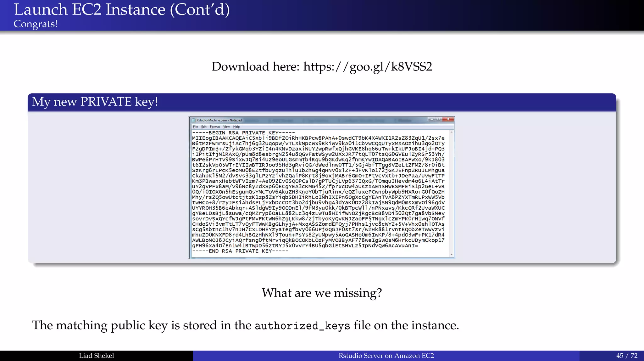Click key line starting with MIIEogIBAAKCAQEA
Image resolution: width=644 pixels, height=361 pixels.
318,138
